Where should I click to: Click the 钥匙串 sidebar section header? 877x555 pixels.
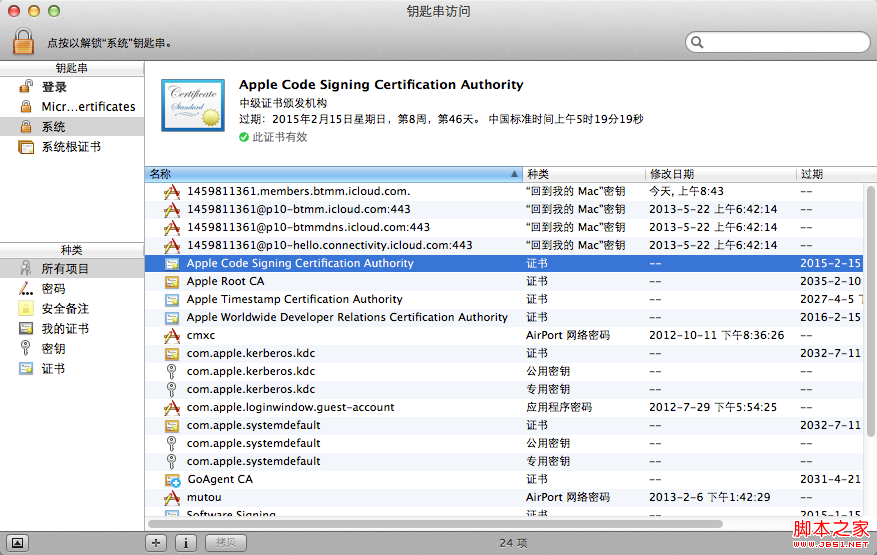click(x=72, y=68)
